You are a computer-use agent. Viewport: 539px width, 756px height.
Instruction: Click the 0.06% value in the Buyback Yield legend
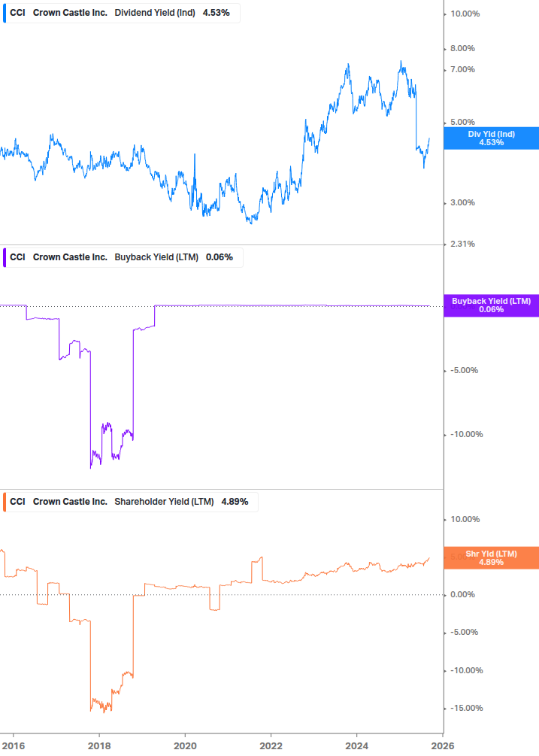pos(220,257)
